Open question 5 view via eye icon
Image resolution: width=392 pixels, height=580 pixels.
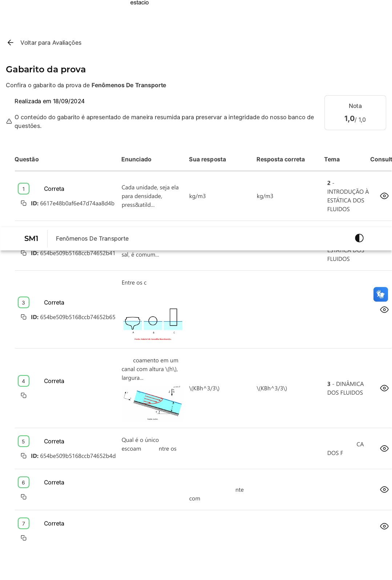point(384,448)
